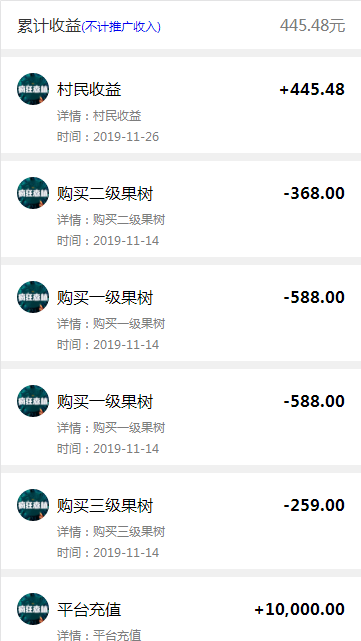This screenshot has height=641, width=361.
Task: Open the 村民收益 record title
Action: (89, 90)
